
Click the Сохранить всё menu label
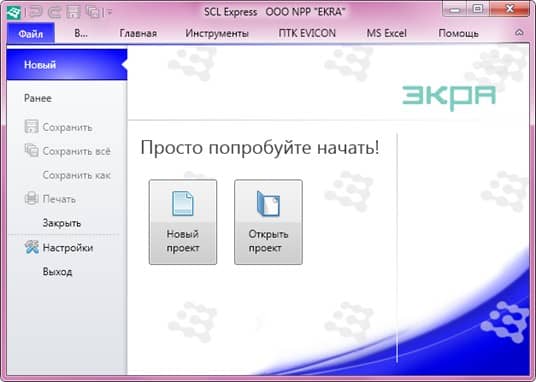[76, 151]
